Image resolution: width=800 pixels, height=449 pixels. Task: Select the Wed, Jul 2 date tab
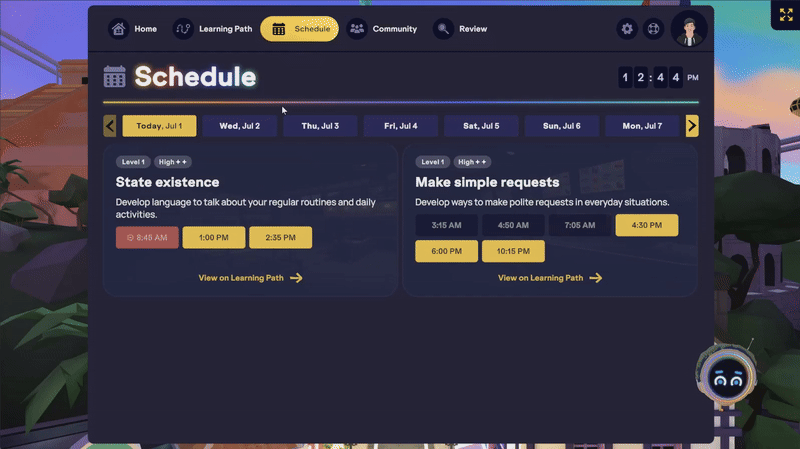tap(240, 126)
